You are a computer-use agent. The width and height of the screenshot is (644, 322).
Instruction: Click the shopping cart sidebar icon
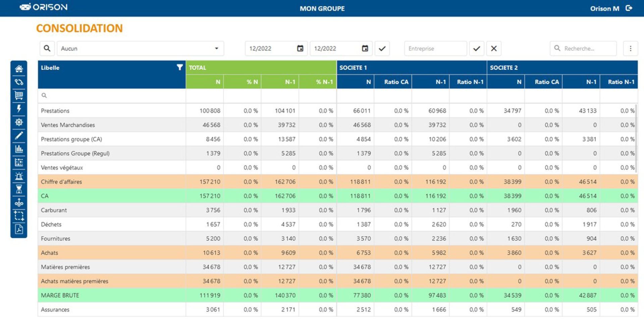pos(19,96)
